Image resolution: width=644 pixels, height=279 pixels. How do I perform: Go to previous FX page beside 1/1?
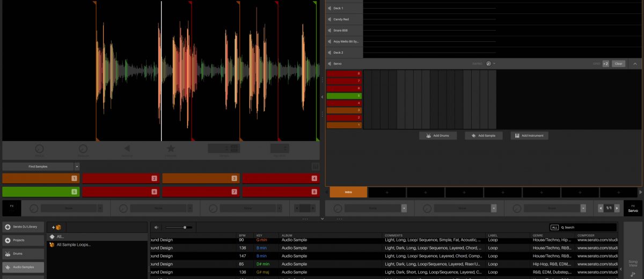tap(601, 208)
